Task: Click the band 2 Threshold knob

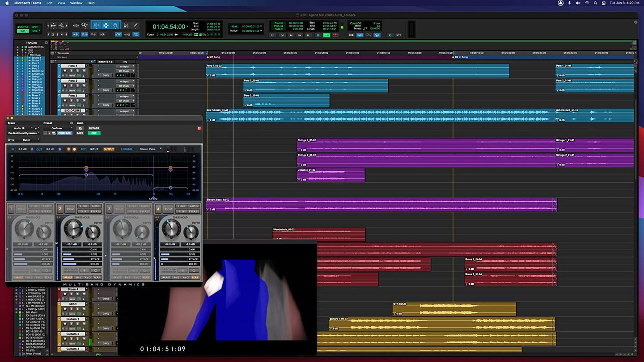Action: 72,229
